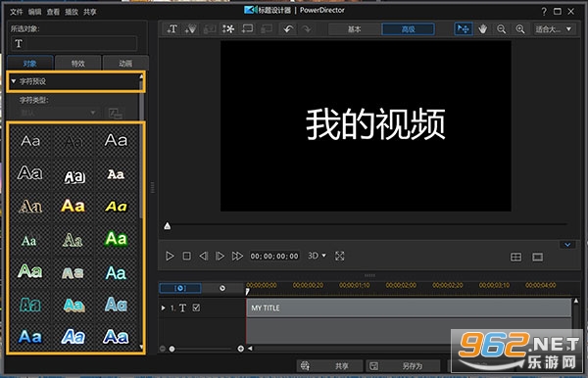588x378 pixels.
Task: Undo the last action
Action: coord(288,28)
